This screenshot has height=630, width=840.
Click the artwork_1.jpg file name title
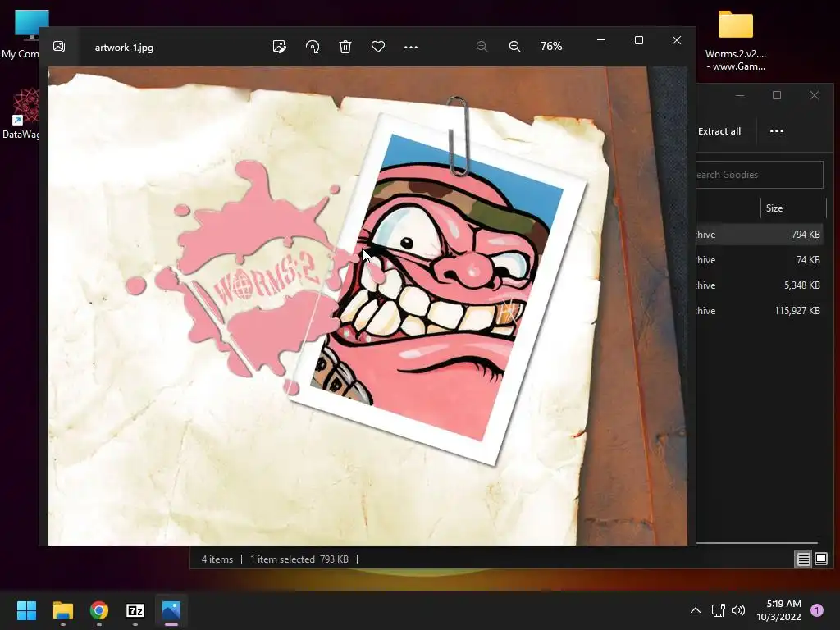tap(125, 48)
